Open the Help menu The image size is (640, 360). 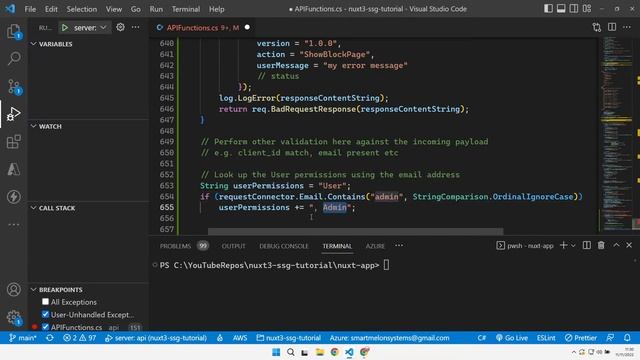(x=217, y=9)
